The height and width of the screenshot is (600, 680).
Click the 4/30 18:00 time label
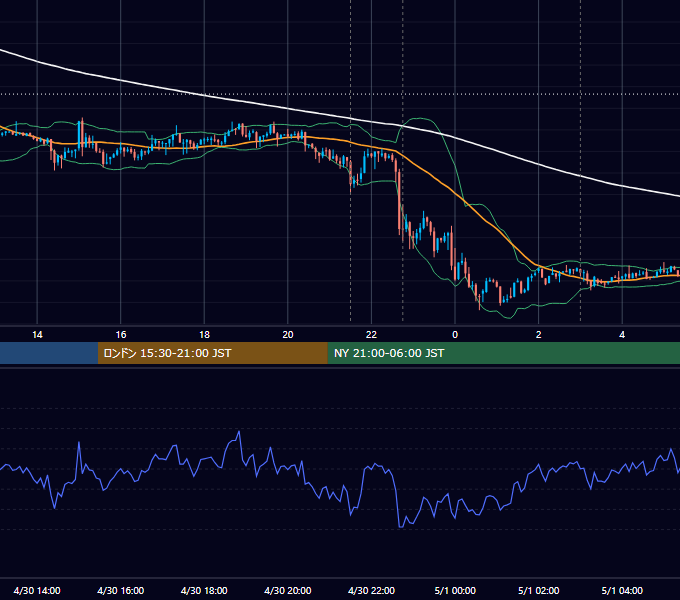click(x=204, y=590)
